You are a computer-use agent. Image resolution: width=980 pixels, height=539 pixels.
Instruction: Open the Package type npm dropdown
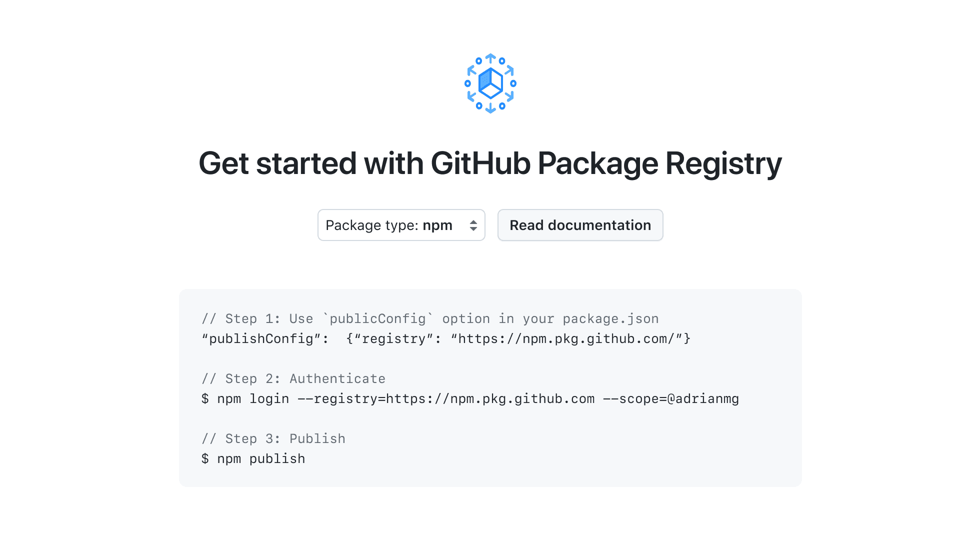[x=401, y=225]
